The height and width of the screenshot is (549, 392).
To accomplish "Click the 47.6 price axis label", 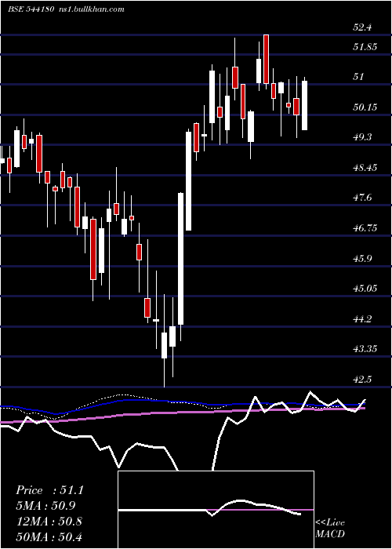I will point(362,198).
